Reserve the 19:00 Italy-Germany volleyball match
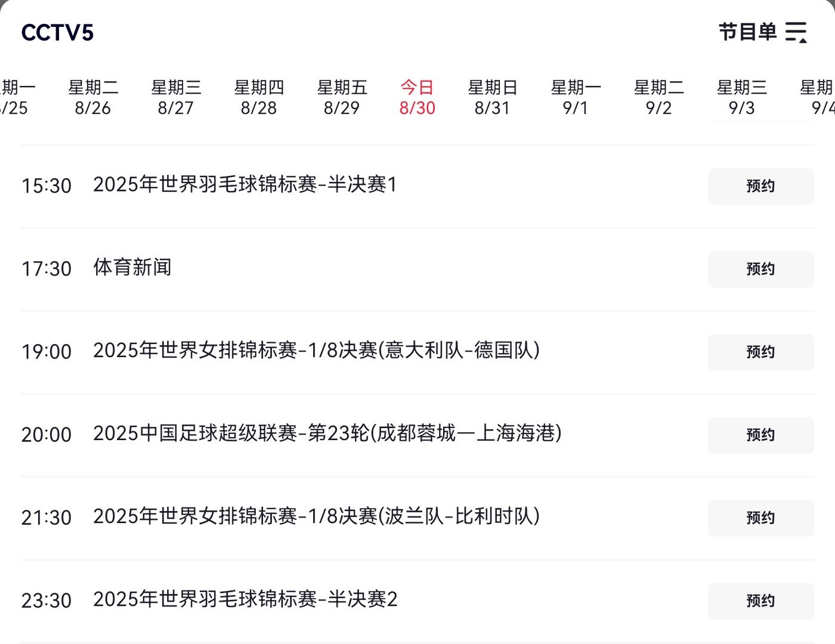The image size is (835, 644). click(760, 352)
